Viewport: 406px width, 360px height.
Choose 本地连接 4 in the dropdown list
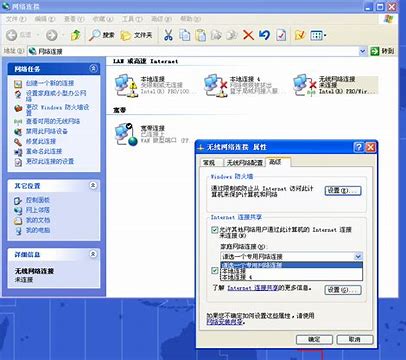pyautogui.click(x=291, y=277)
